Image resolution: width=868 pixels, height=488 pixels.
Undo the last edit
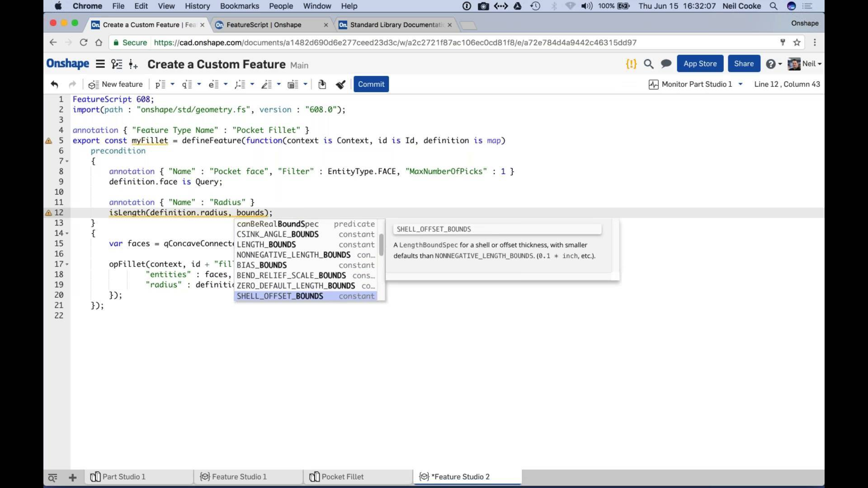pyautogui.click(x=54, y=84)
